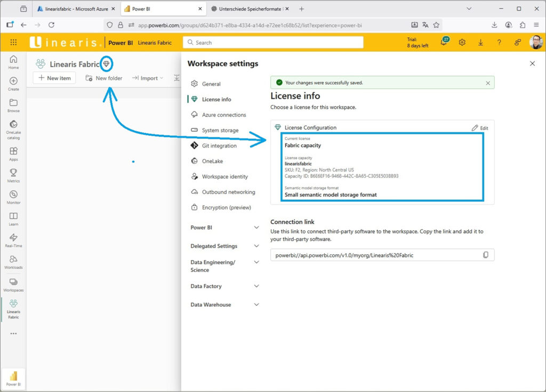Open Apps in the left sidebar
Viewport: 546px width, 392px height.
(x=13, y=154)
